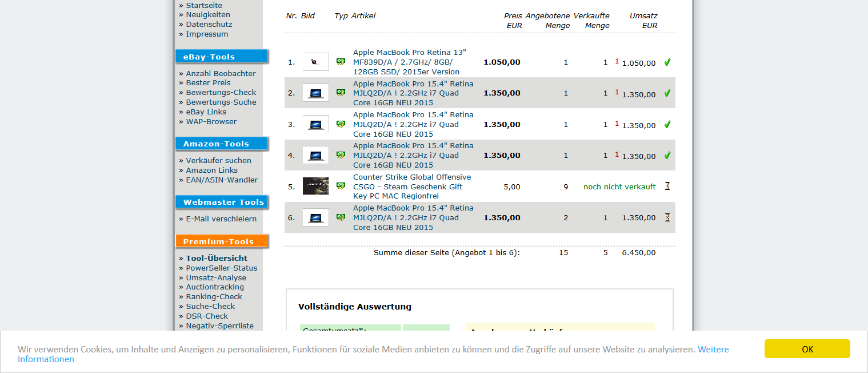Screen dimensions: 868x373
Task: Open Verkäufer suchen Amazon tool
Action: point(218,161)
